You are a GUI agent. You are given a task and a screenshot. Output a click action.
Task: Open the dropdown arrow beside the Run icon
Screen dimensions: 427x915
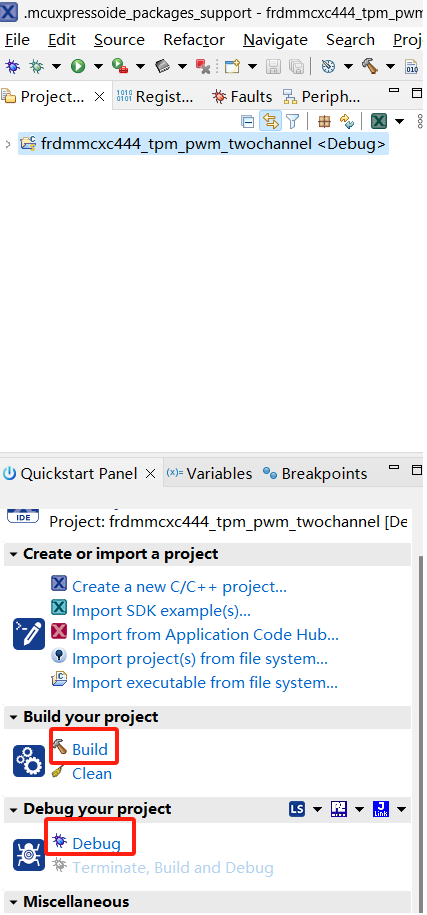97,66
